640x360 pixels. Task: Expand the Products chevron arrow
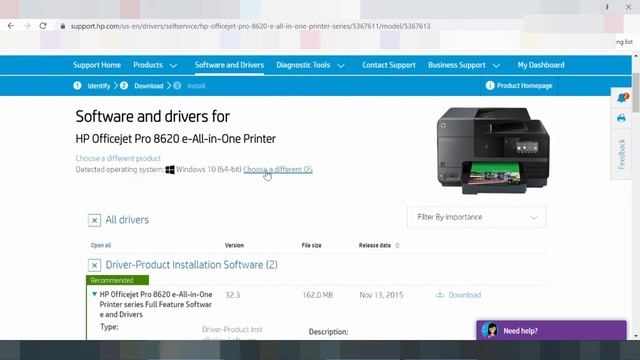tap(173, 65)
